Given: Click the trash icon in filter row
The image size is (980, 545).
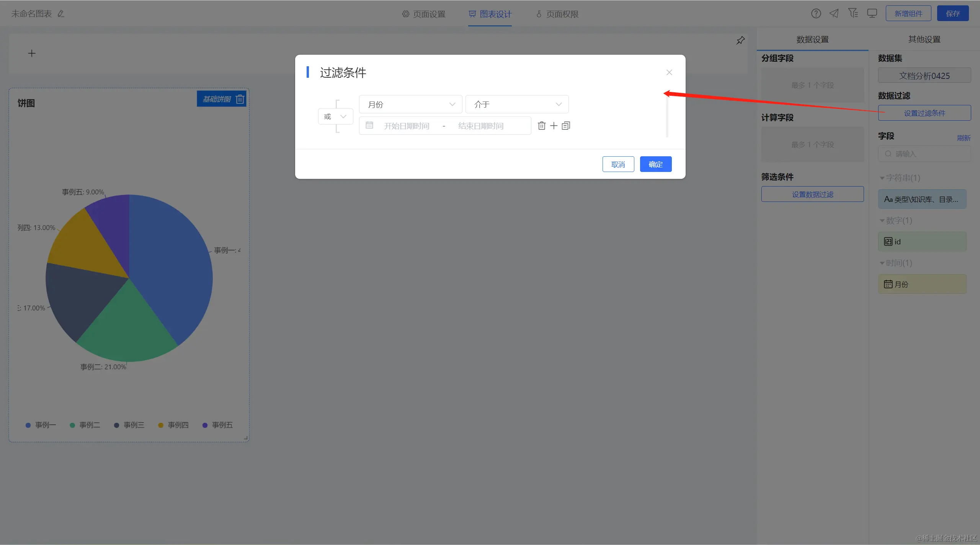Looking at the screenshot, I should tap(541, 126).
